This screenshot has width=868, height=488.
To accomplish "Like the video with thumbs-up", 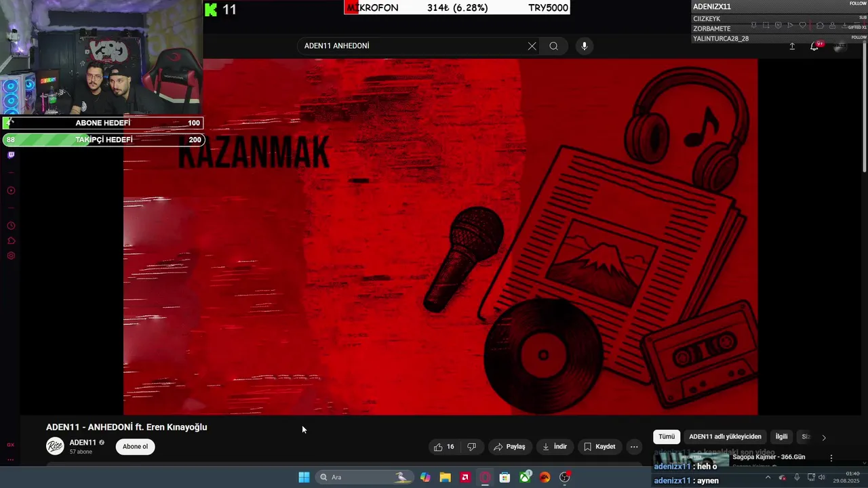I will (444, 447).
